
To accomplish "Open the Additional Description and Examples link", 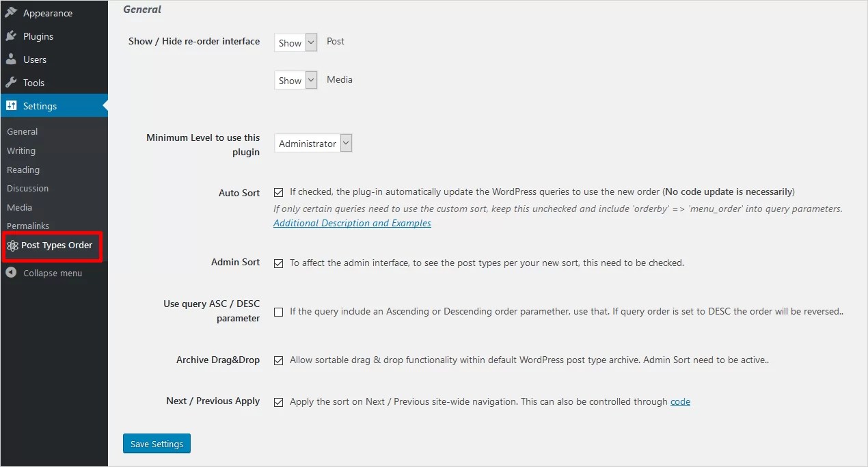I will [x=352, y=223].
